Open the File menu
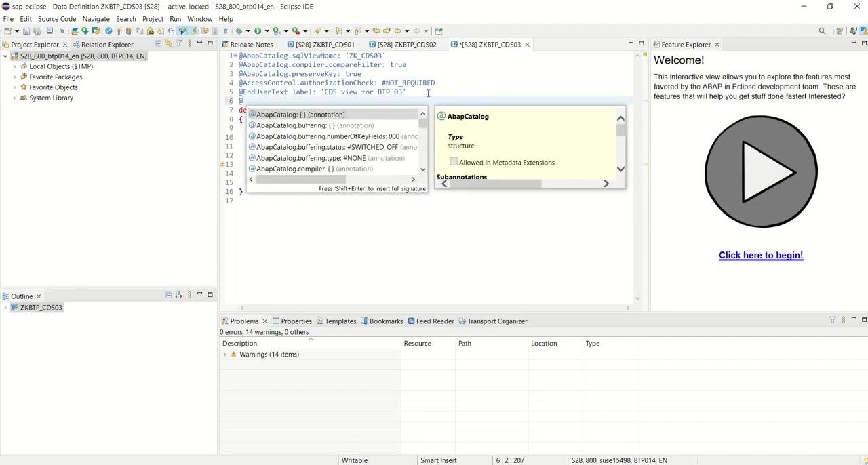868x465 pixels. pyautogui.click(x=8, y=19)
